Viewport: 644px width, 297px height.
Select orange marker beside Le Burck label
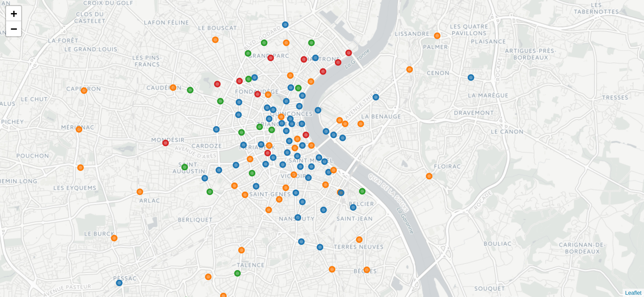coord(114,238)
